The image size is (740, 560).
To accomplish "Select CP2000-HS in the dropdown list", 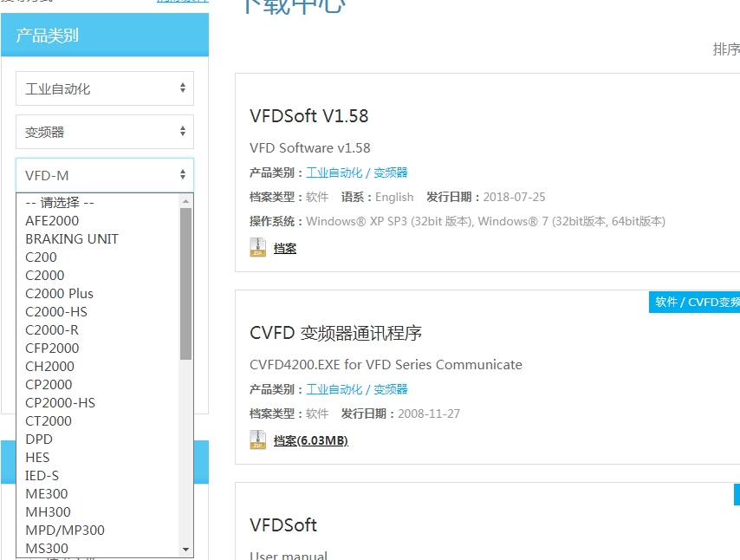I will (60, 402).
